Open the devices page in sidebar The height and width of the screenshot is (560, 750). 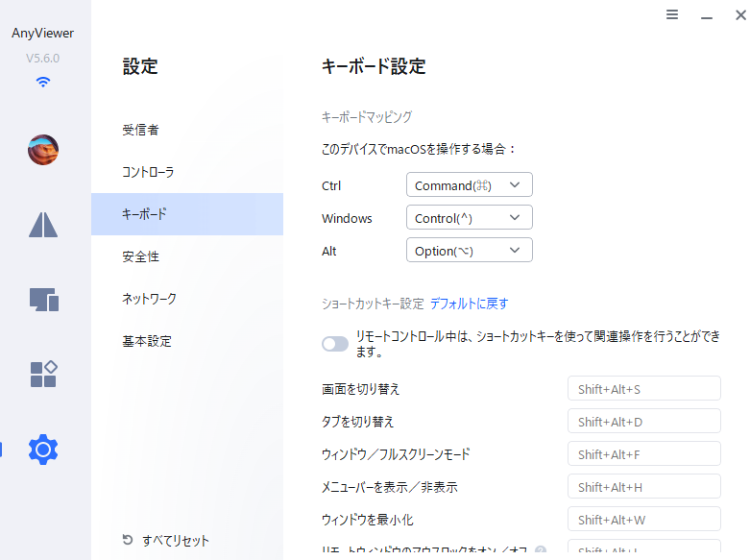[44, 300]
